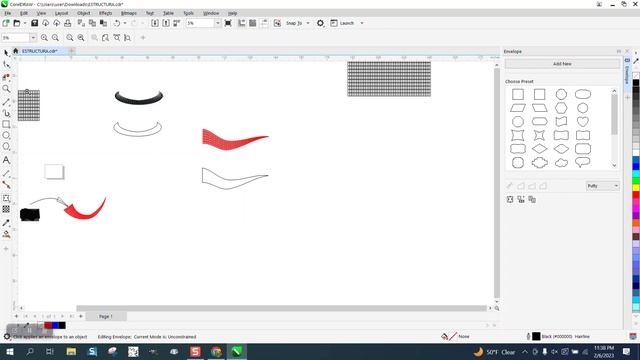Open Options via gear icon
Screen dimensions: 640x360
[x=320, y=23]
